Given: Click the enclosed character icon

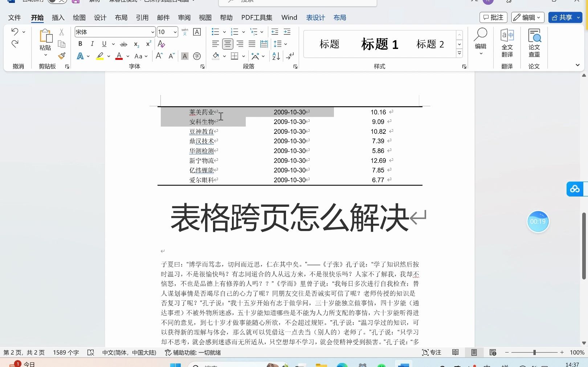Looking at the screenshot, I should 197,56.
